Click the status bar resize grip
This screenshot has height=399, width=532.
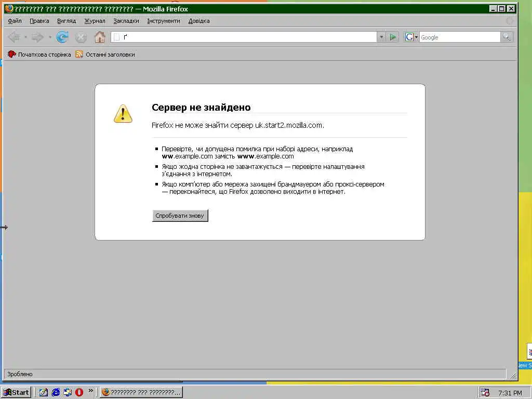click(x=513, y=376)
